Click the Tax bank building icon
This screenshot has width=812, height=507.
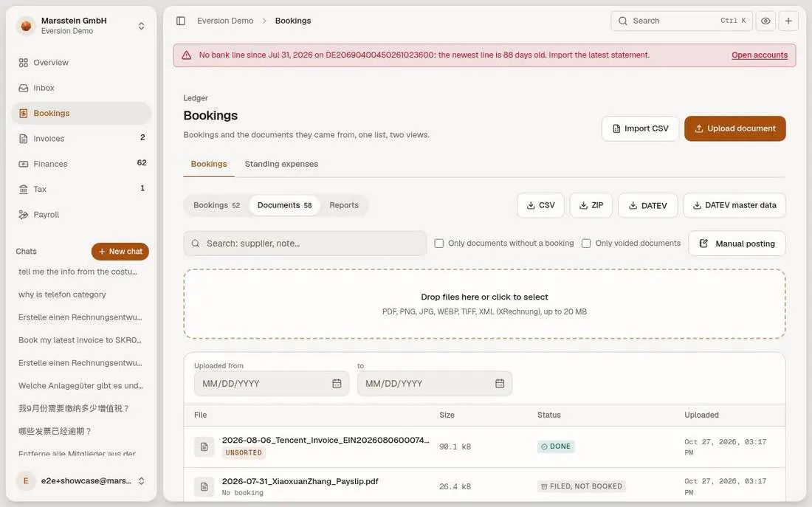24,190
